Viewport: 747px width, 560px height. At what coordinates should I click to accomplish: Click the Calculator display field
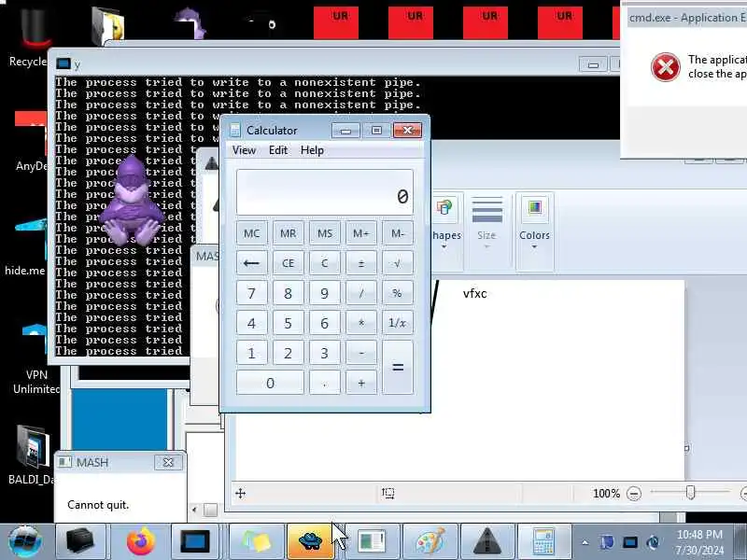(324, 192)
